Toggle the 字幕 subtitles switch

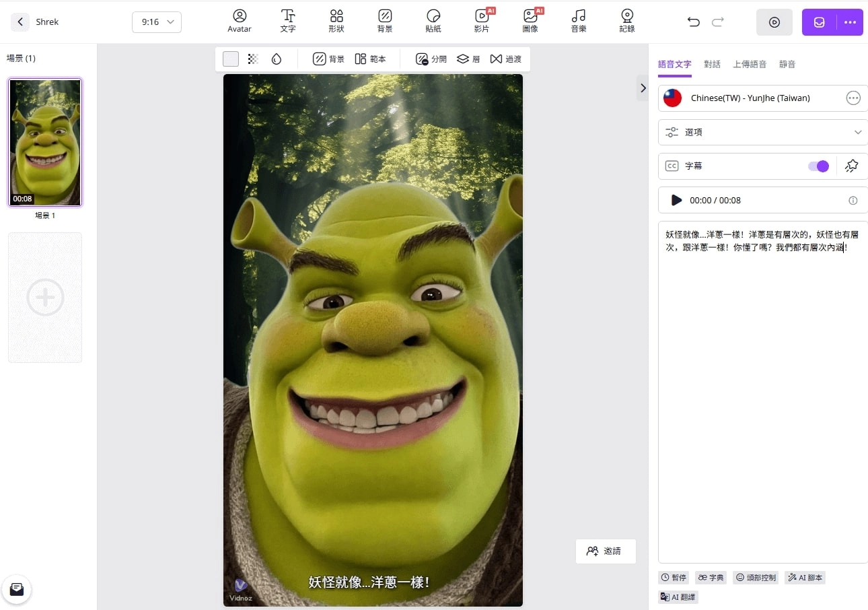[x=819, y=166]
